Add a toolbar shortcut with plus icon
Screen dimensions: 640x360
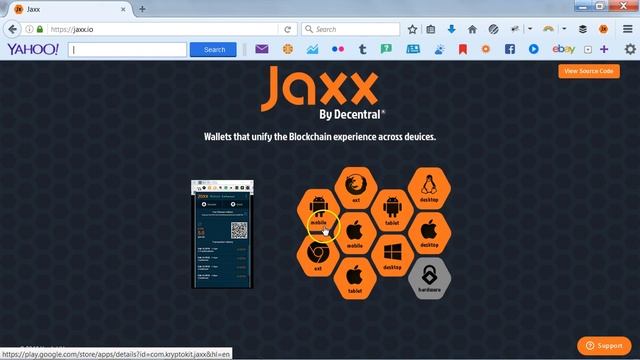coord(604,49)
